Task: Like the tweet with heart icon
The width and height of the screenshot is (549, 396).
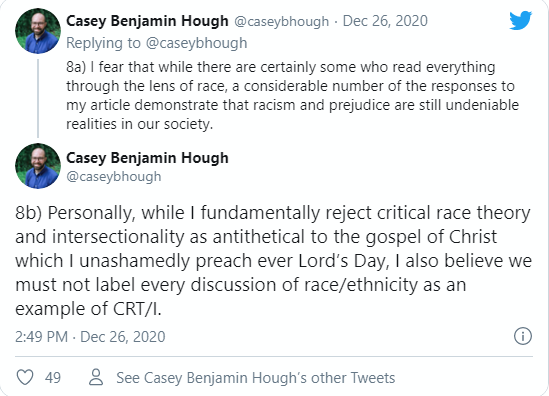Action: 25,377
